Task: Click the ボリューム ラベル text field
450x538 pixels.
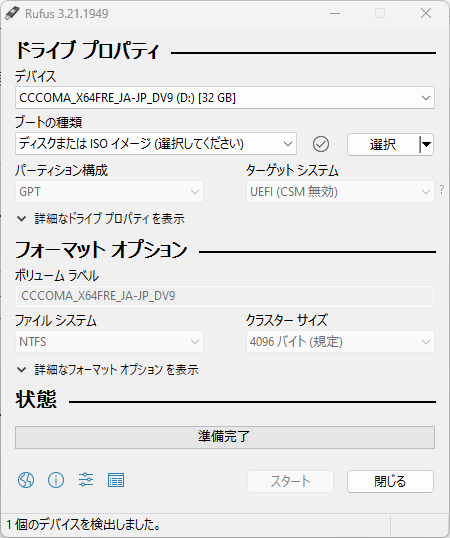Action: coord(225,296)
